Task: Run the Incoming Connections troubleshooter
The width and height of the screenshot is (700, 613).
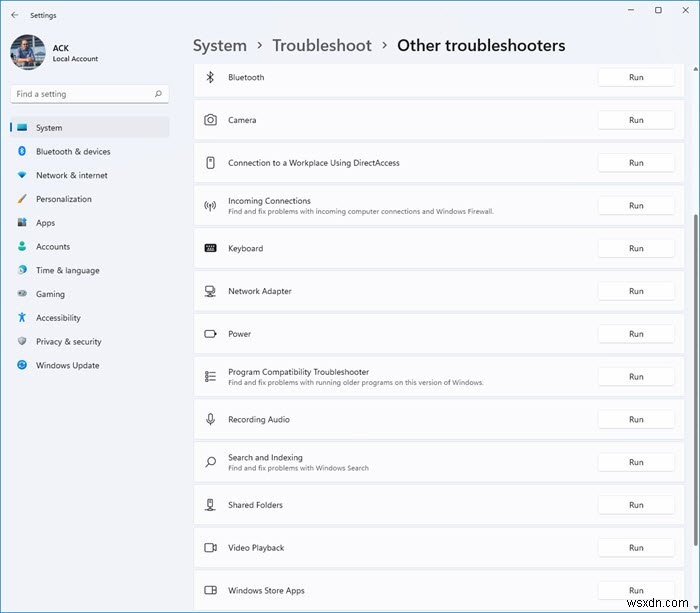Action: coord(636,205)
